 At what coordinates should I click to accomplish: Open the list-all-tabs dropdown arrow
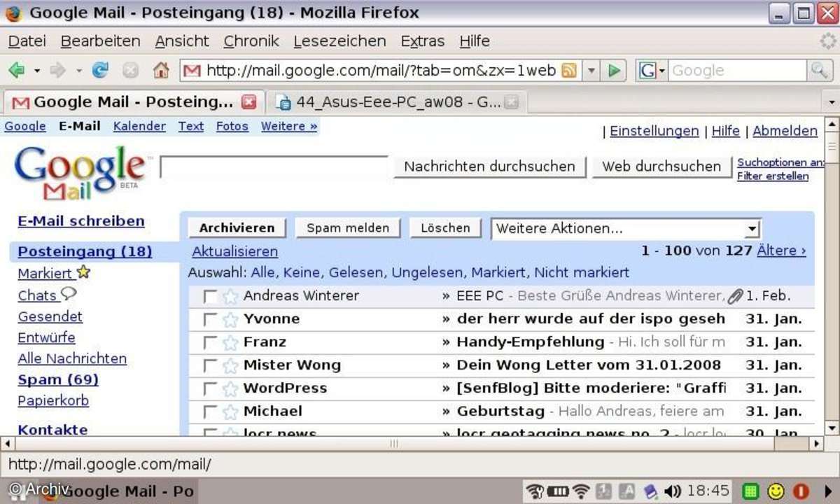point(832,102)
